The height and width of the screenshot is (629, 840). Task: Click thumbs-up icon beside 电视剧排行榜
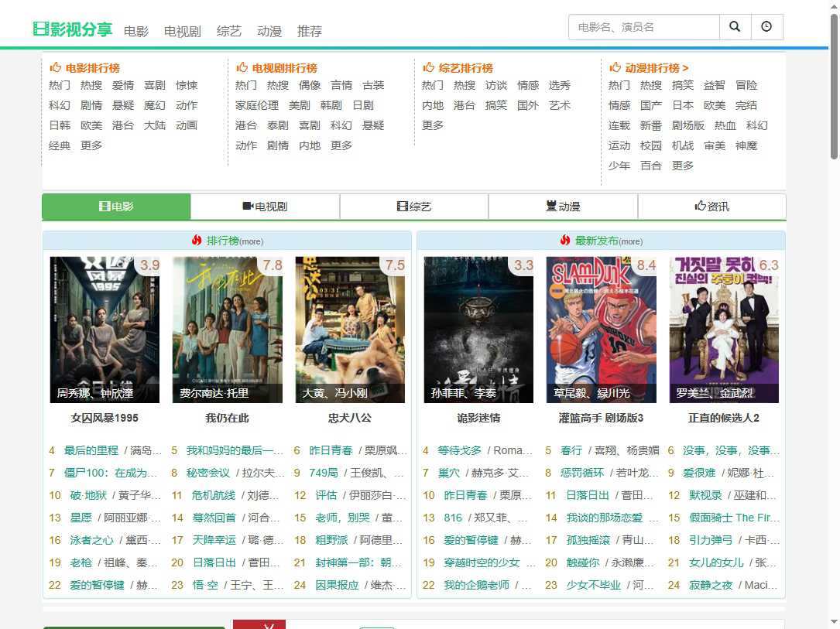tap(242, 68)
